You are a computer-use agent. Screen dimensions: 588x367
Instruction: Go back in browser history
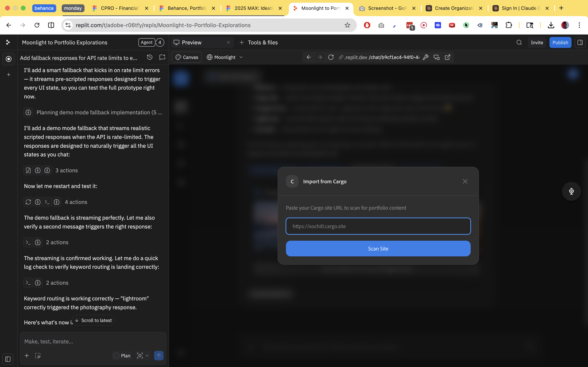coord(9,25)
